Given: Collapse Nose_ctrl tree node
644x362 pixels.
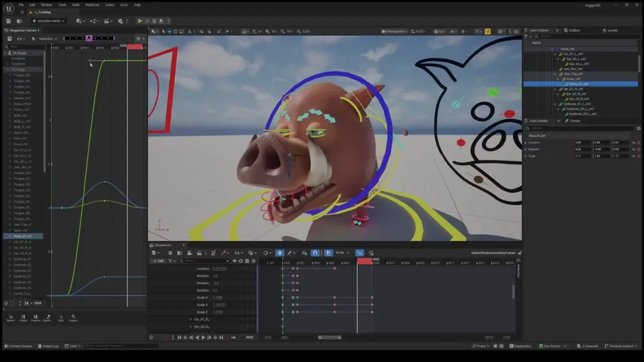Looking at the screenshot, I should click(557, 79).
